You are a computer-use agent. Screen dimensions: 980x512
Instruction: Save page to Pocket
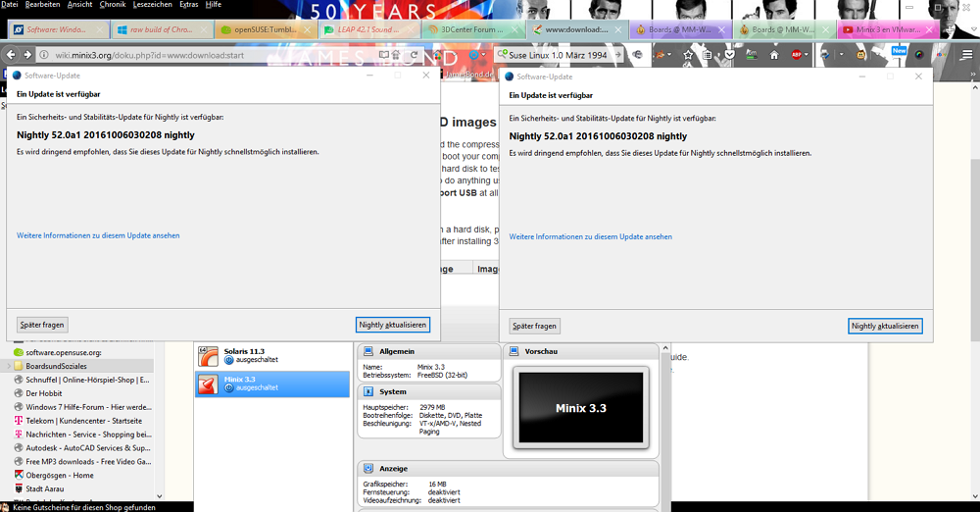coord(729,55)
